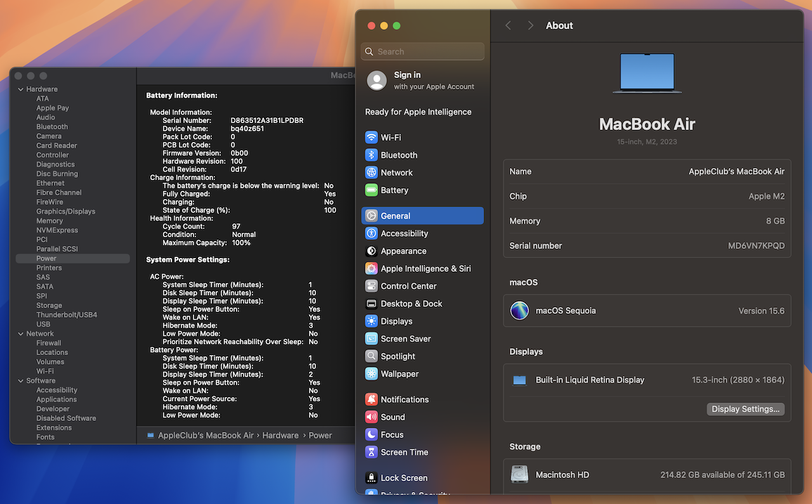Select the General gear icon
This screenshot has height=504, width=812.
pyautogui.click(x=372, y=216)
